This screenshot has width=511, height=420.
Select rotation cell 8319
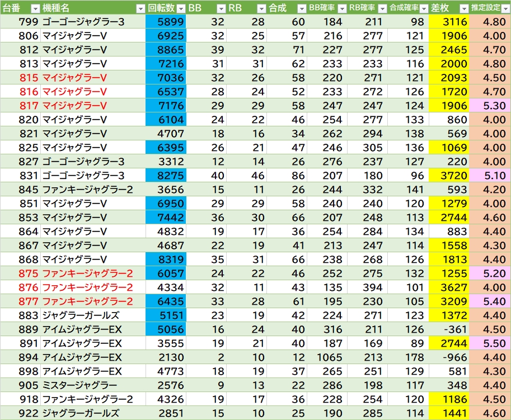pos(166,260)
